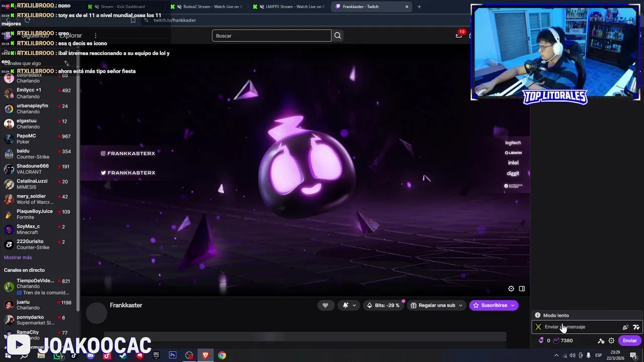Expand the Regalar una sub dropdown chevron

point(460,305)
